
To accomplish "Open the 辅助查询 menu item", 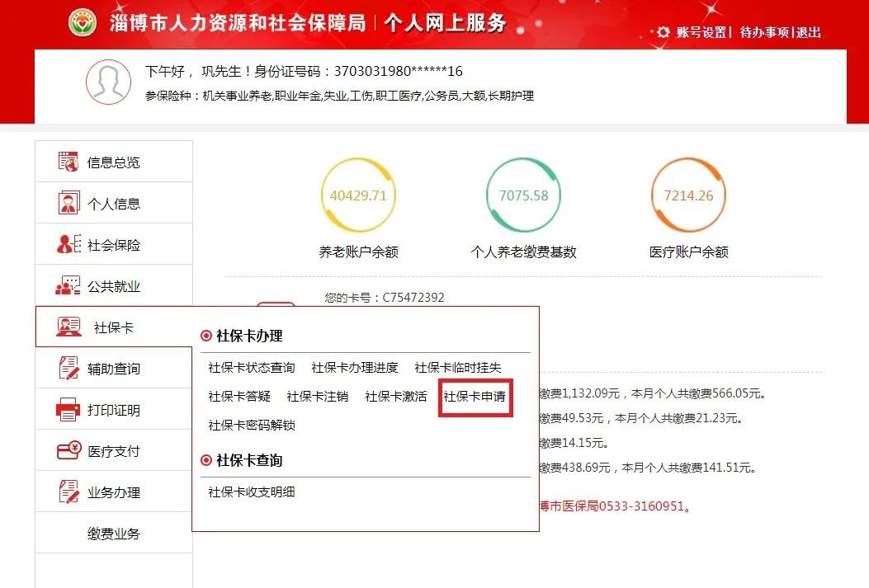I will pyautogui.click(x=114, y=368).
